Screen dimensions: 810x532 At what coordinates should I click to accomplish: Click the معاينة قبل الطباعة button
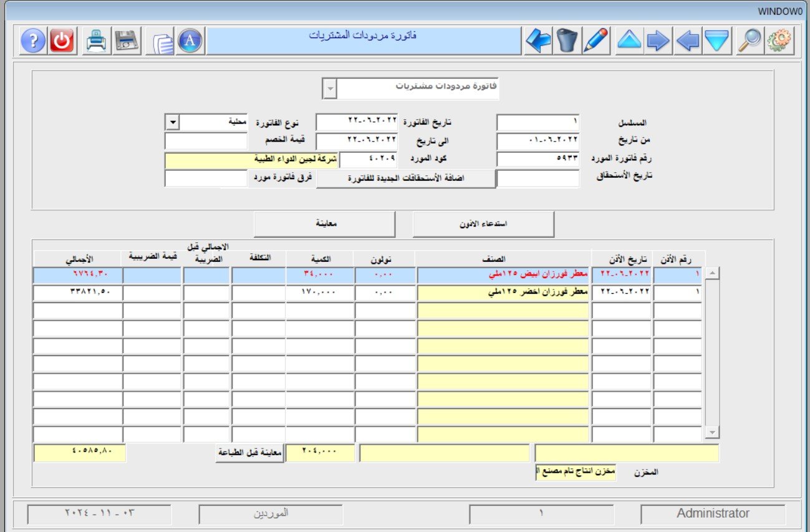click(x=249, y=453)
